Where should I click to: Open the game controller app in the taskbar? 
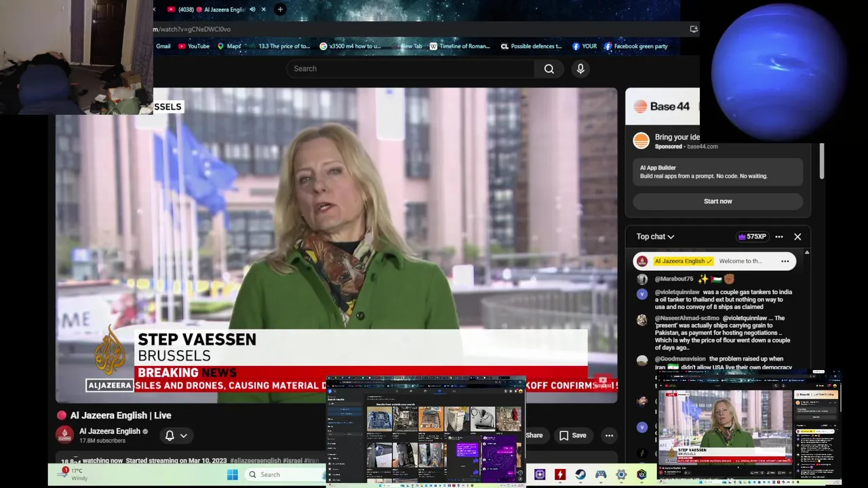click(601, 474)
